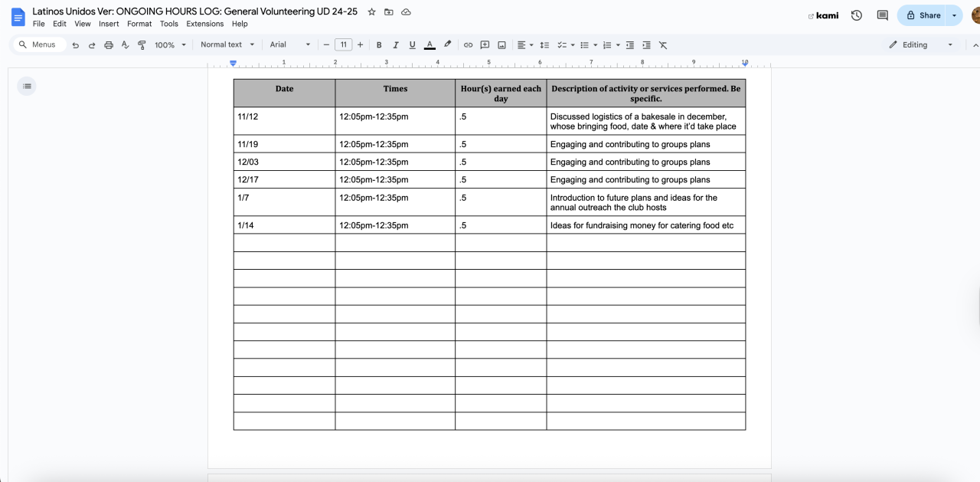Viewport: 980px width, 482px height.
Task: Open the Edit menu
Action: coord(60,24)
